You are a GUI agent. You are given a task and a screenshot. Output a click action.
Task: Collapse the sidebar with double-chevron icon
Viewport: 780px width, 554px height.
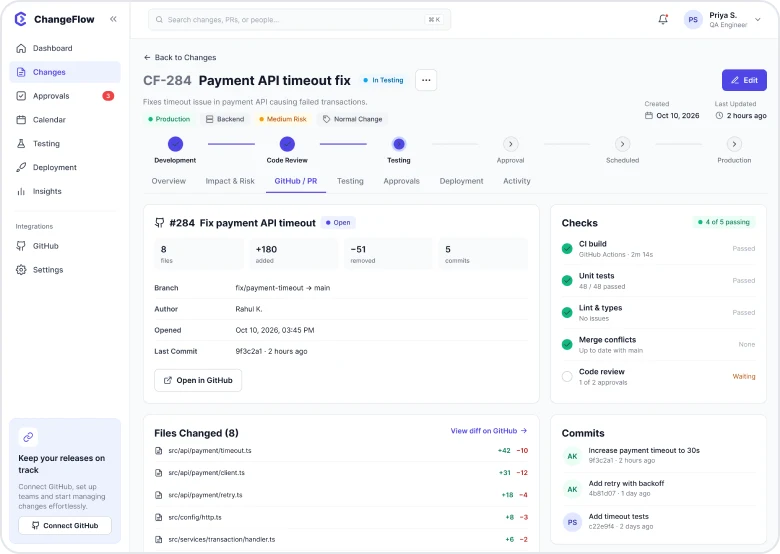[x=113, y=19]
